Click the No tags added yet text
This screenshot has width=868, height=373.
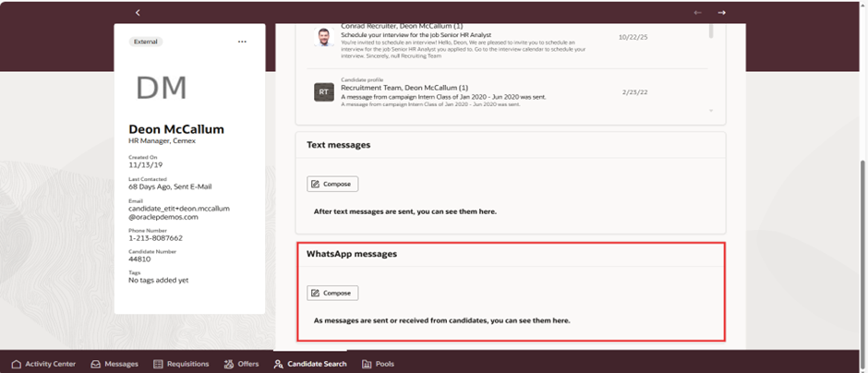(x=158, y=280)
